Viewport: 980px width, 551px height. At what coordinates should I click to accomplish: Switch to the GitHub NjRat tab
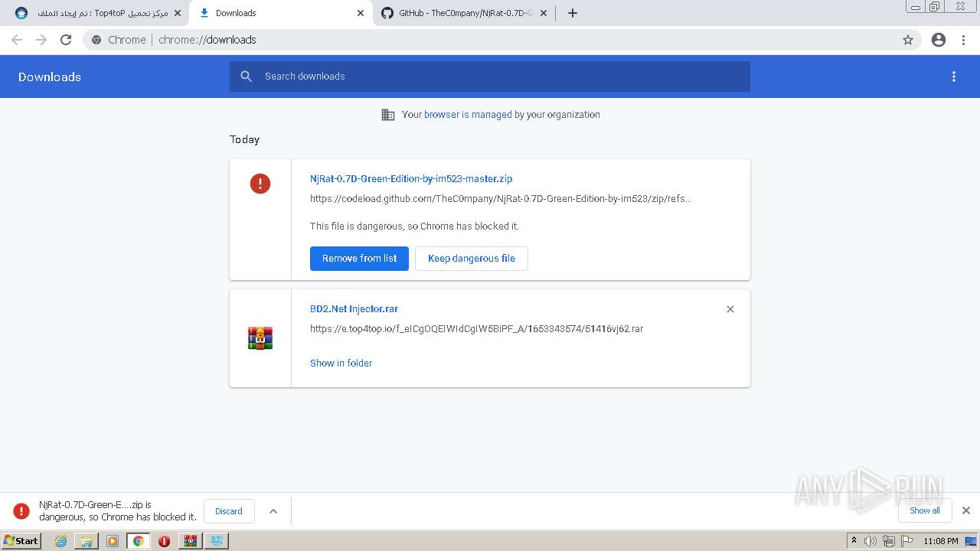click(x=465, y=13)
